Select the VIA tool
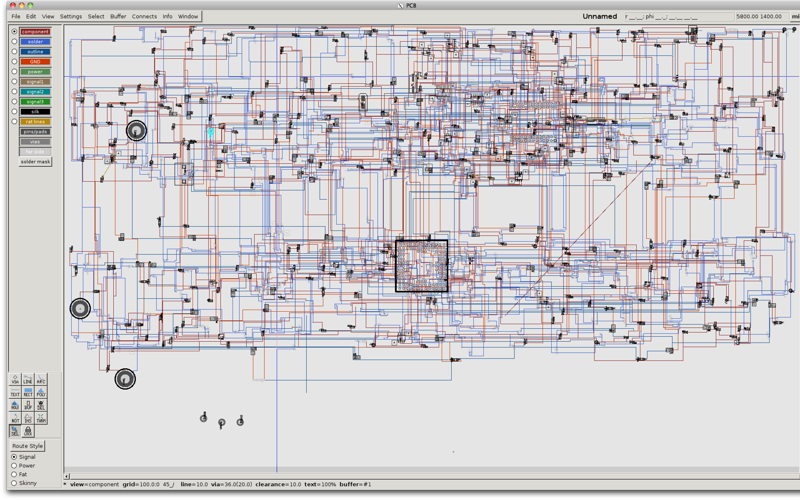800x500 pixels. coord(15,380)
